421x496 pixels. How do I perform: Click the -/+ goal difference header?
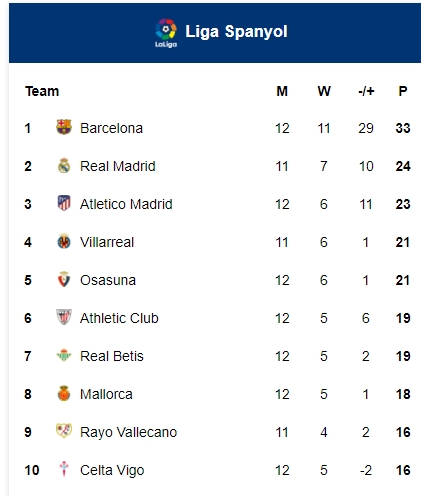click(x=366, y=91)
